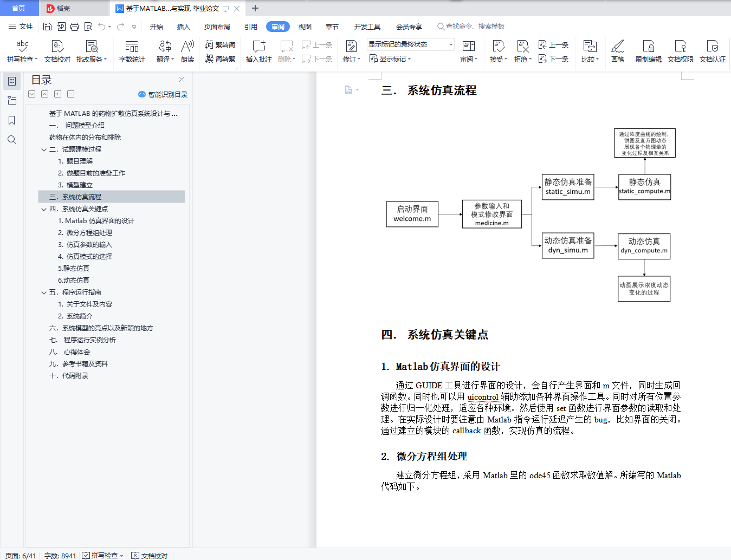Click 页面: 6/41 in status bar
The width and height of the screenshot is (731, 560).
[x=21, y=556]
